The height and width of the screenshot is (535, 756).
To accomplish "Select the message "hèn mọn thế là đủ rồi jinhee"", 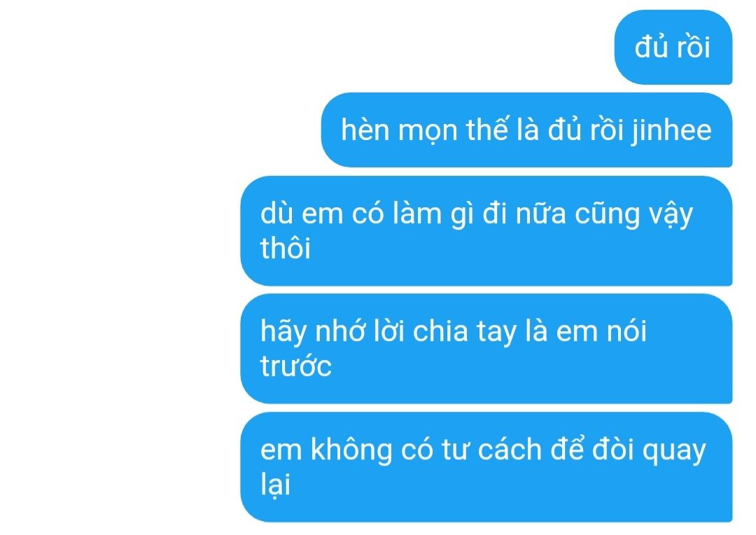I will (x=526, y=130).
